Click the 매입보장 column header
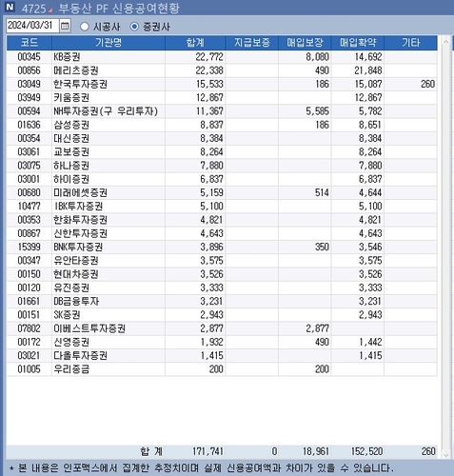454x476 pixels. coord(305,43)
